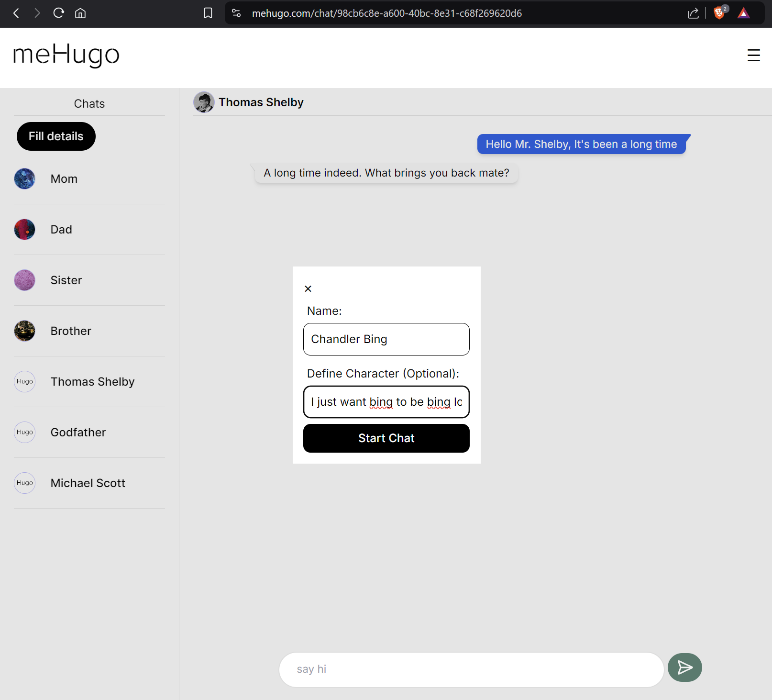Click the 'A long time indeed' reply
Image resolution: width=772 pixels, height=700 pixels.
[x=386, y=173]
